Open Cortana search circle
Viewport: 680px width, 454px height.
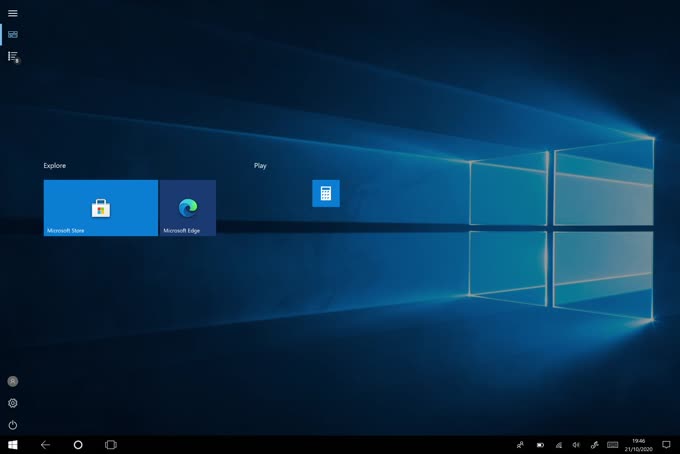[78, 444]
